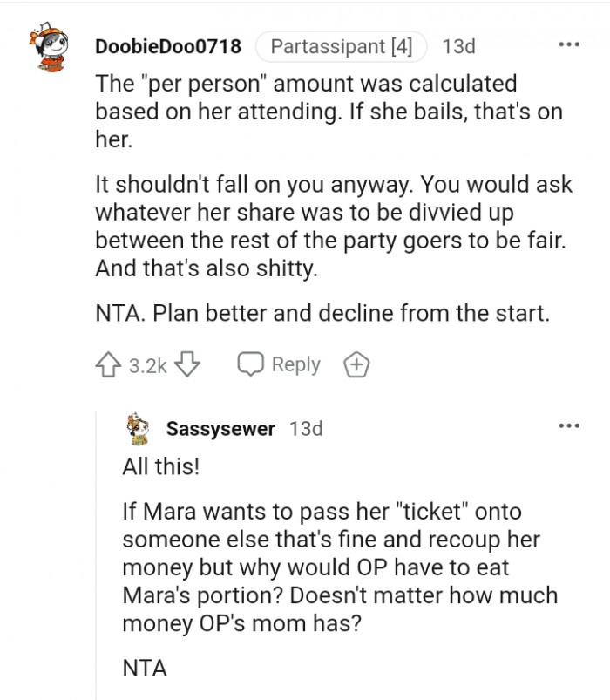The height and width of the screenshot is (700, 610).
Task: Visit the Sassysewer username link
Action: (x=220, y=429)
